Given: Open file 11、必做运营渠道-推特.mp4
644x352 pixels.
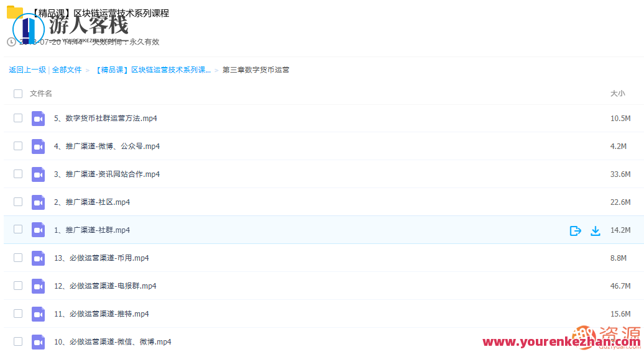Looking at the screenshot, I should (x=101, y=314).
